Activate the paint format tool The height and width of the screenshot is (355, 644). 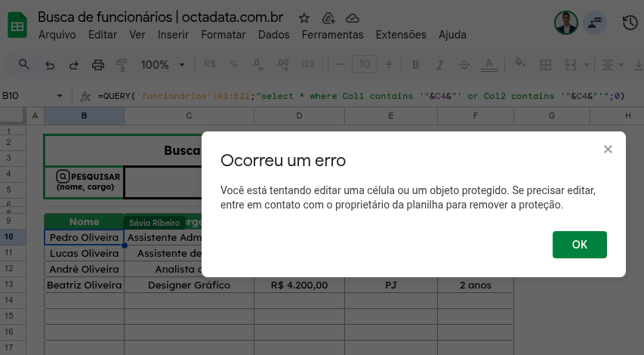click(x=122, y=65)
